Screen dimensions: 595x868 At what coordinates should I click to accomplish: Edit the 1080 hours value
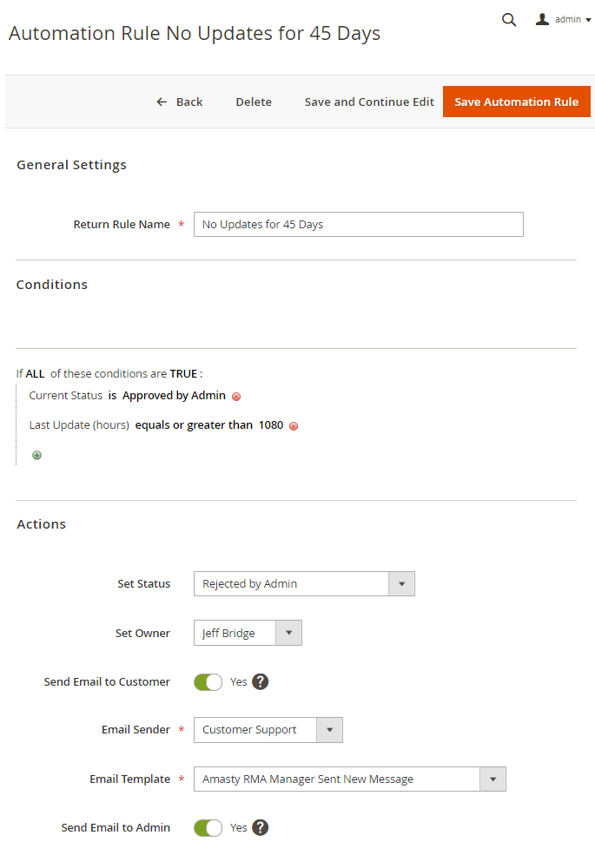pyautogui.click(x=271, y=425)
